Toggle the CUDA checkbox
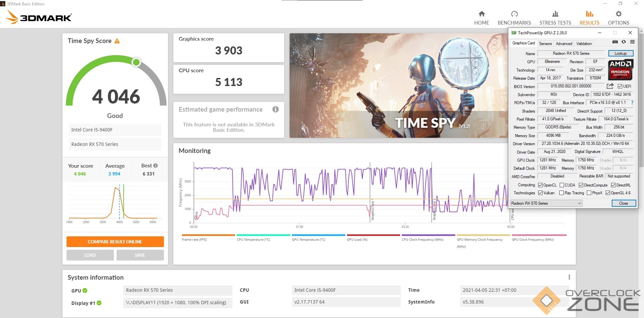644x318 pixels. [x=562, y=185]
